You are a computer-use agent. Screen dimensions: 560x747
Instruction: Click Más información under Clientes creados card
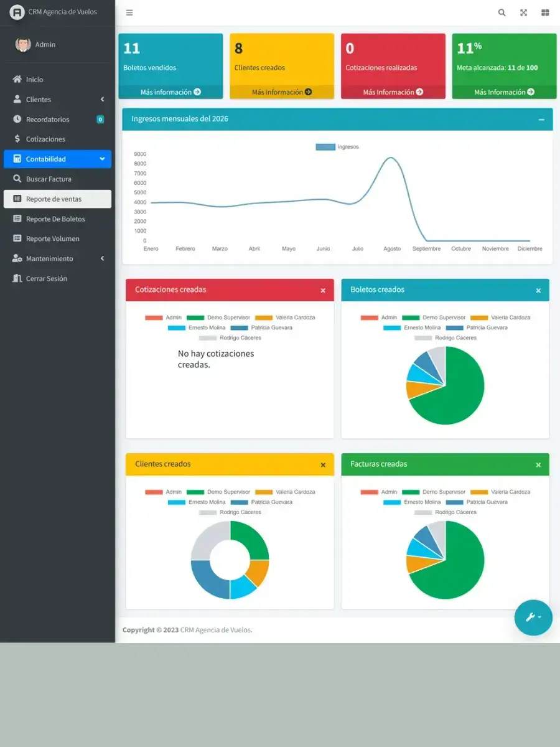[282, 92]
